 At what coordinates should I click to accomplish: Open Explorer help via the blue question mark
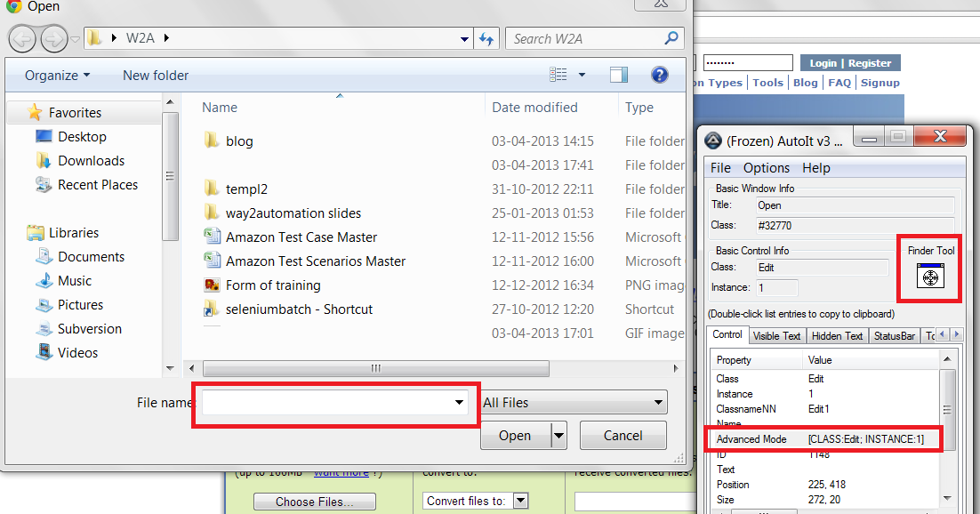pos(659,75)
